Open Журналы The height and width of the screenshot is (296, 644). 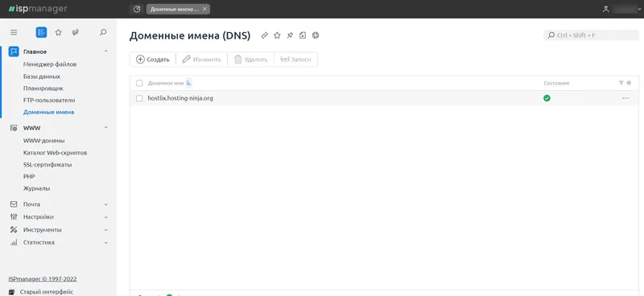pyautogui.click(x=36, y=189)
